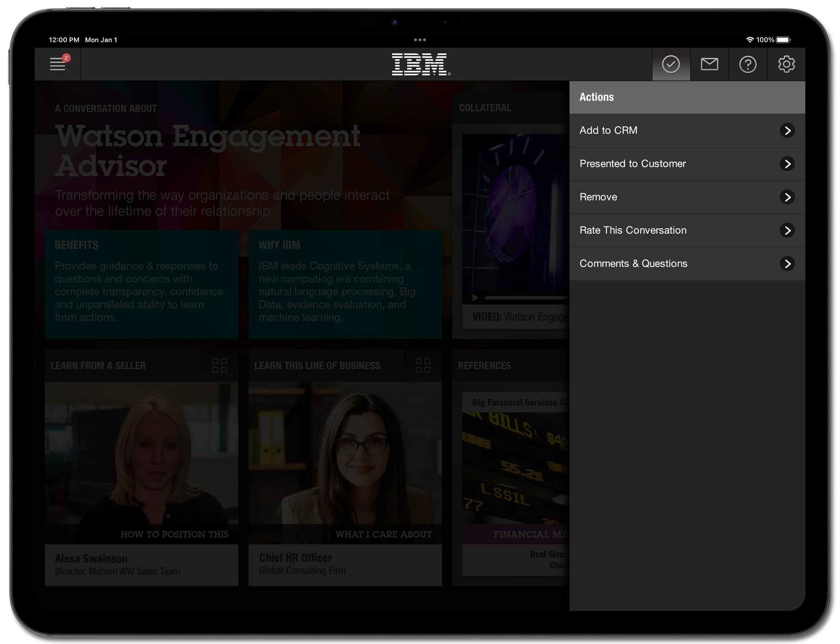Expand the Rate This Conversation chevron
The width and height of the screenshot is (840, 644).
(x=788, y=230)
